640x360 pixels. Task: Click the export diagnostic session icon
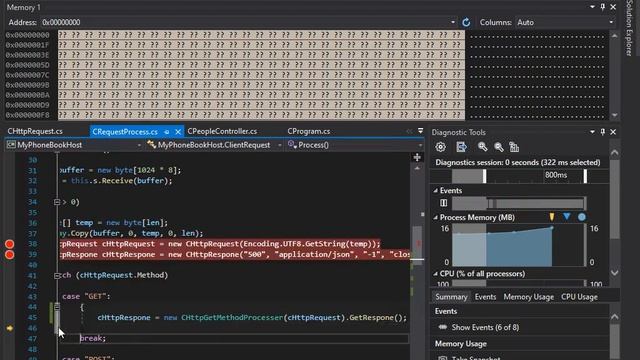click(461, 147)
